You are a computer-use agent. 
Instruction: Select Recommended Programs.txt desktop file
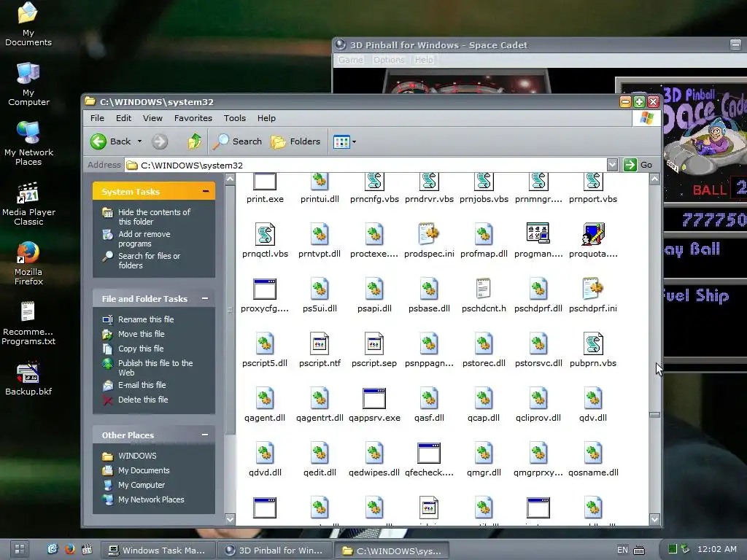pos(28,323)
